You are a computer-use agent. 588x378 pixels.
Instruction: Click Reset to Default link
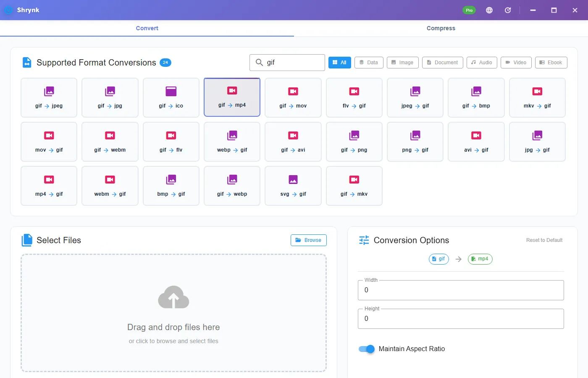click(544, 240)
